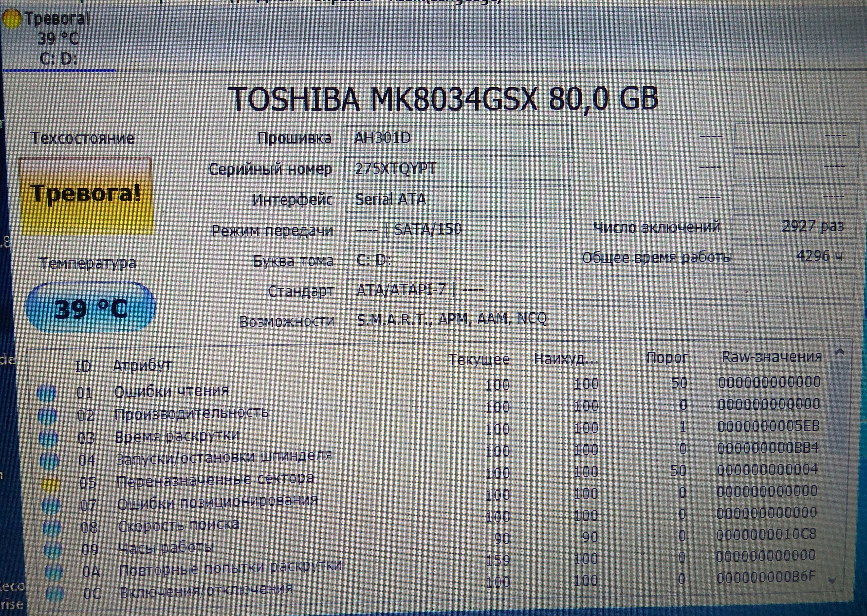Click raw value 0000000010C8

point(766,534)
